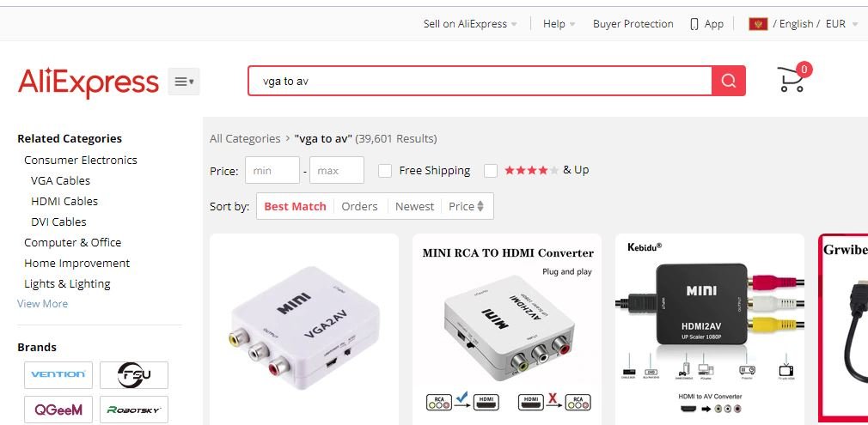Click the AliExpress logo

coord(89,82)
